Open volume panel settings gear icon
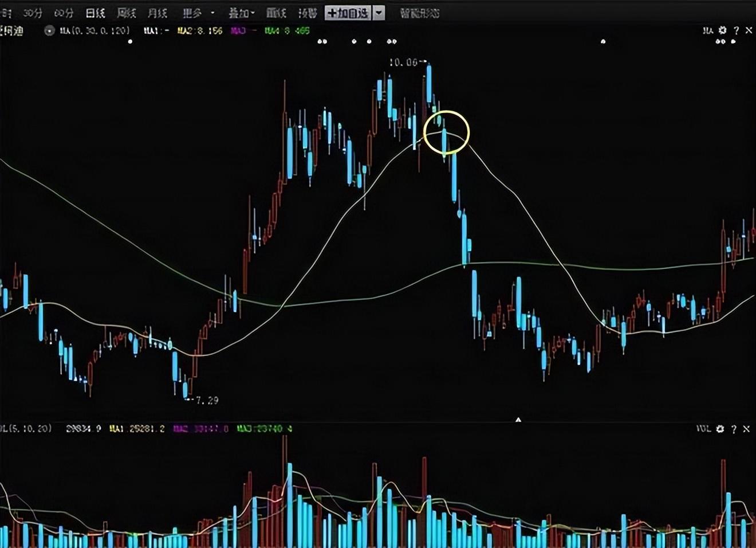Screen dimensions: 756x548 point(720,428)
